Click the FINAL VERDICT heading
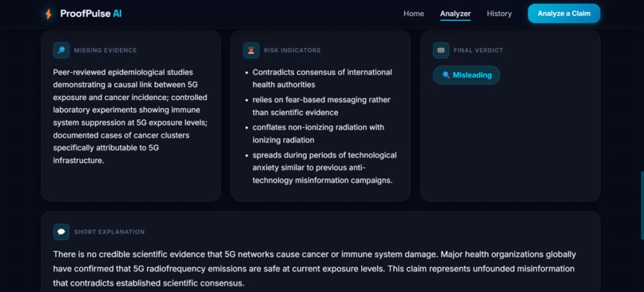 478,50
